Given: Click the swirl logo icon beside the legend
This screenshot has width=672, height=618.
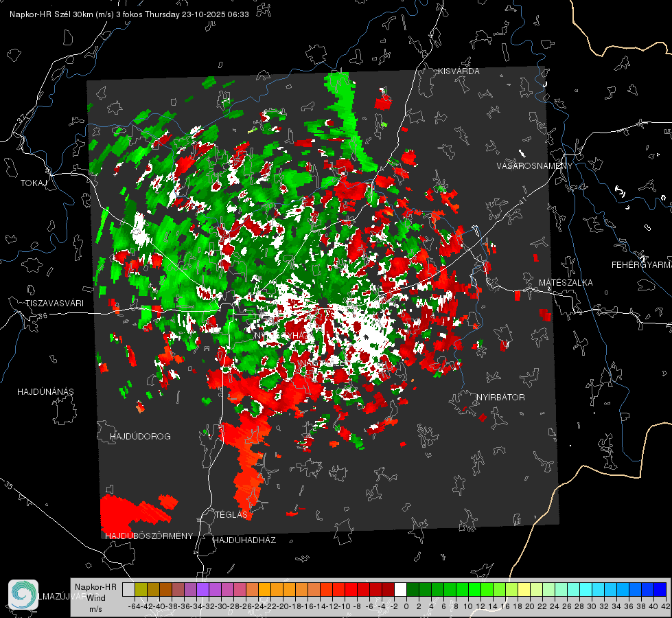Looking at the screenshot, I should 23,595.
